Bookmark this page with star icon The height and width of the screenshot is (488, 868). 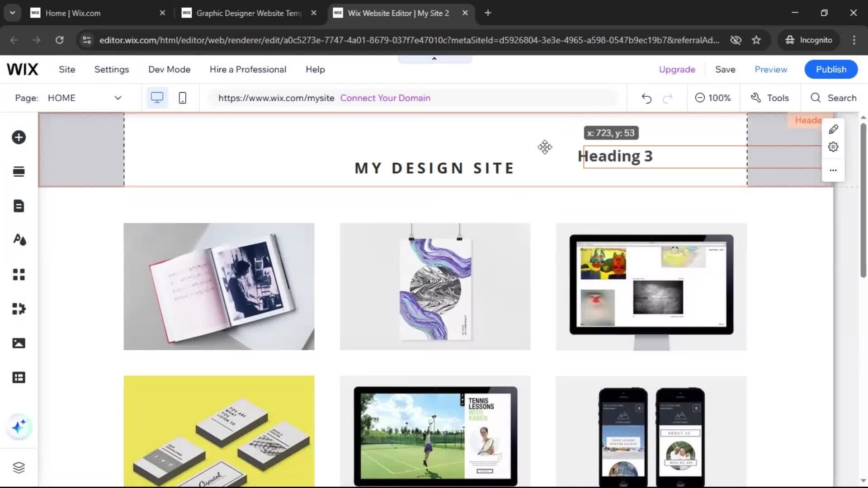(x=756, y=40)
